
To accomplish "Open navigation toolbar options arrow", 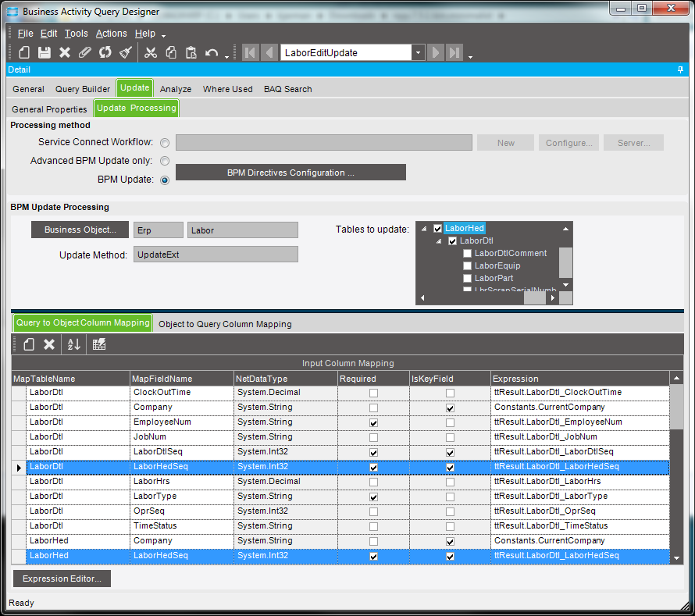I will [x=470, y=57].
